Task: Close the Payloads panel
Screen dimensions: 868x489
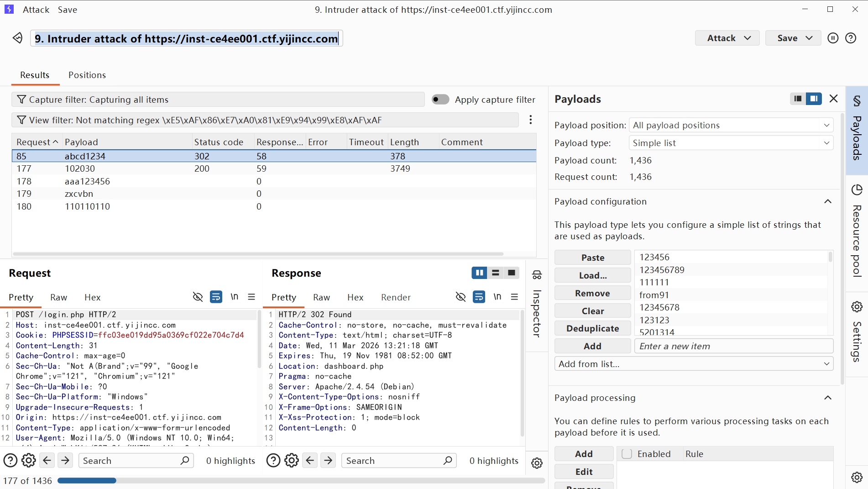Action: click(x=833, y=99)
